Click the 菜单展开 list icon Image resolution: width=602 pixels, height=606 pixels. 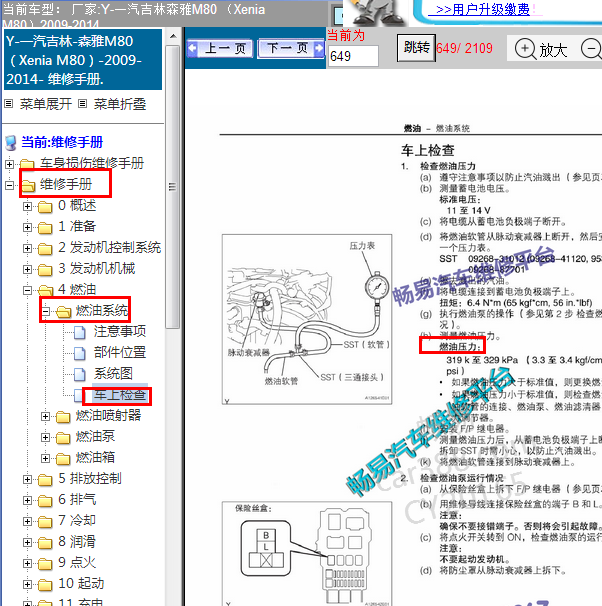tap(9, 104)
